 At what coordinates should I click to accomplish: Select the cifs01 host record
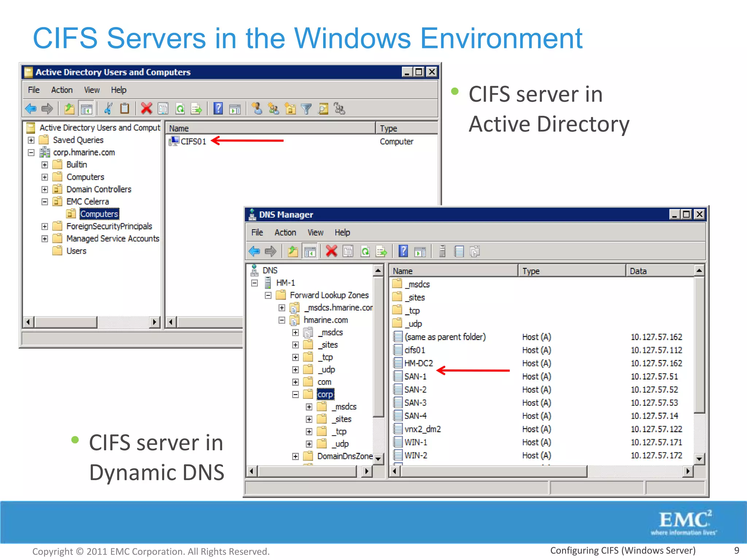click(x=415, y=350)
